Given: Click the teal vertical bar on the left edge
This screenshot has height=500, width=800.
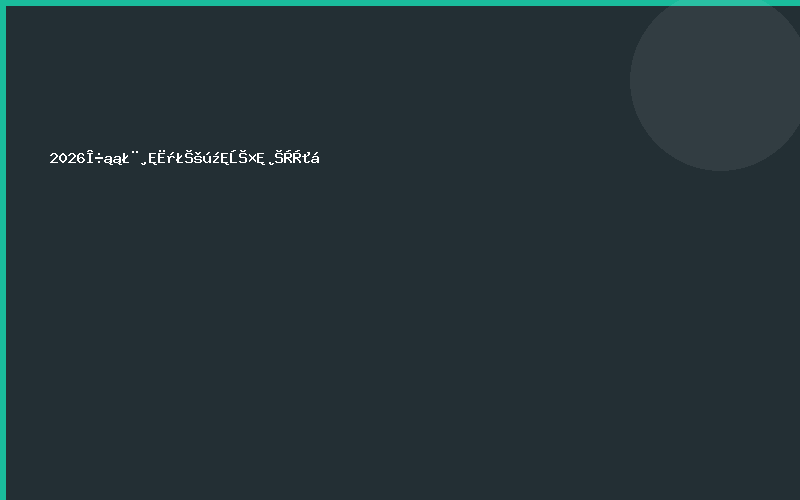Looking at the screenshot, I should click(3, 250).
